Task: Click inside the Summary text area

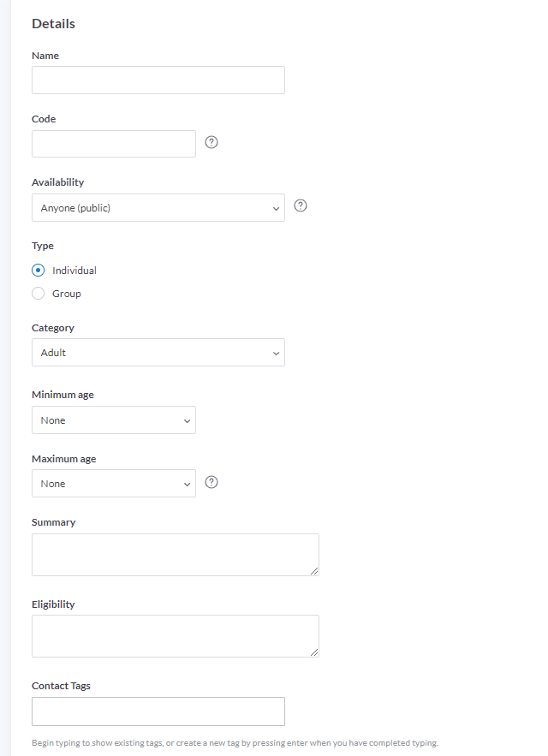Action: click(x=176, y=555)
